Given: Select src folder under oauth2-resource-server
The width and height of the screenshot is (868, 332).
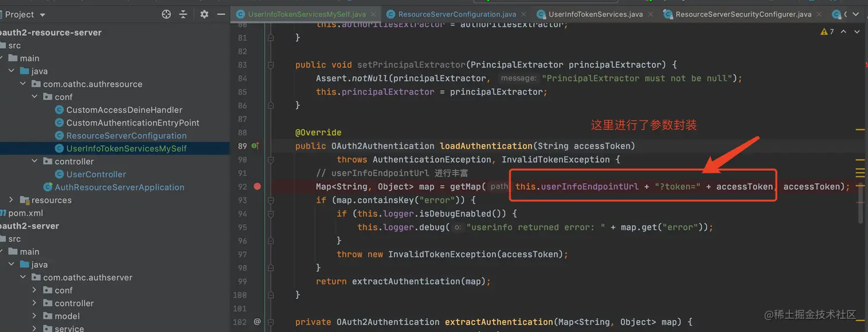Looking at the screenshot, I should [x=14, y=45].
